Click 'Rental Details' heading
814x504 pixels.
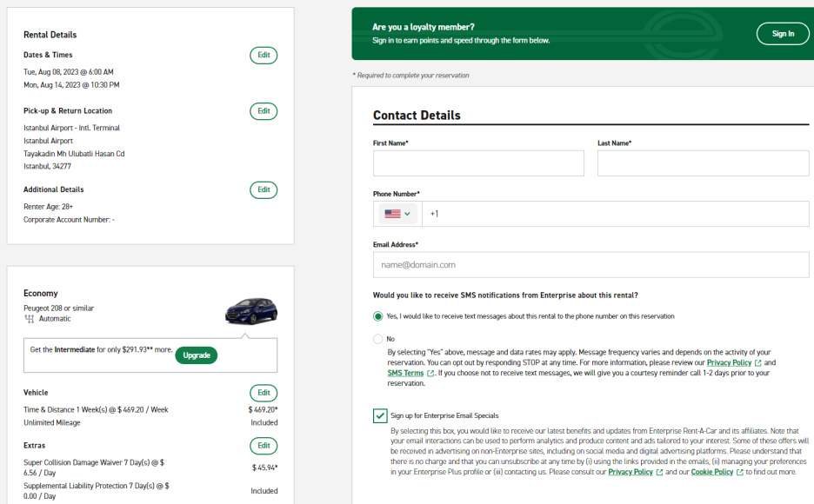pos(50,35)
